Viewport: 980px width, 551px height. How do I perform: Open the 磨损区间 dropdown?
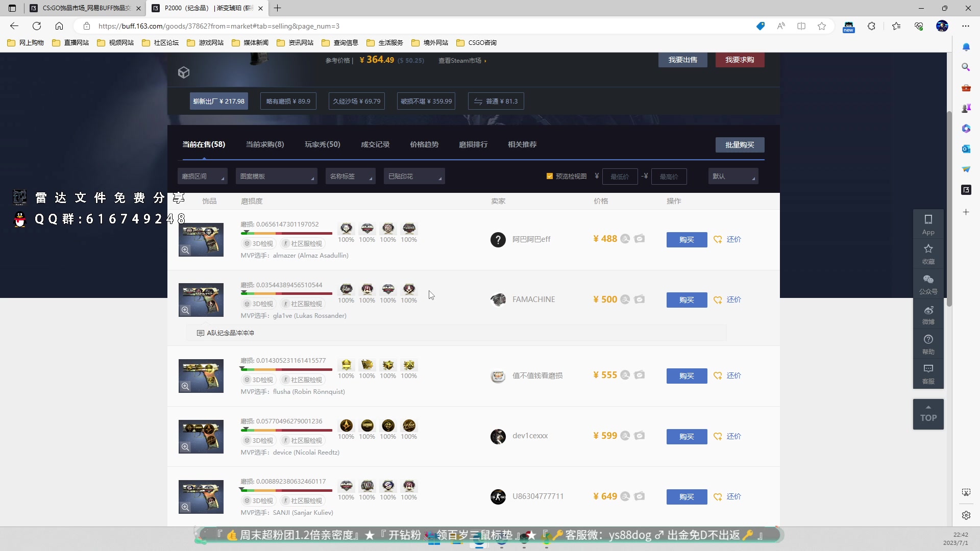coord(203,176)
